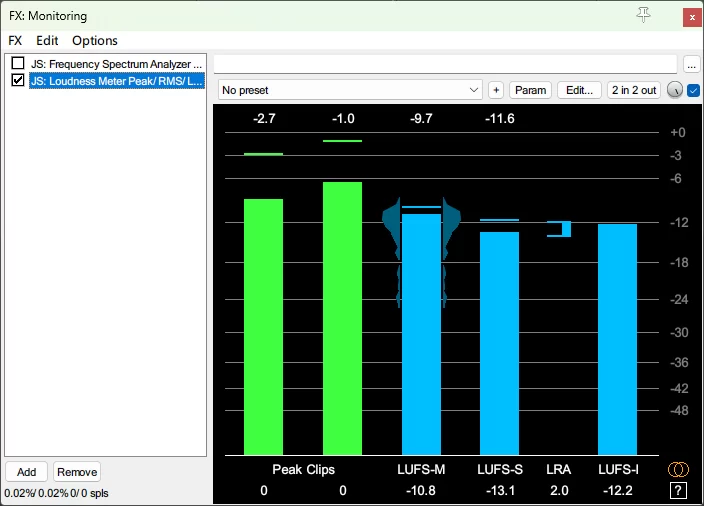Adjust the wet/dry mix knob
This screenshot has height=506, width=704.
coord(674,90)
